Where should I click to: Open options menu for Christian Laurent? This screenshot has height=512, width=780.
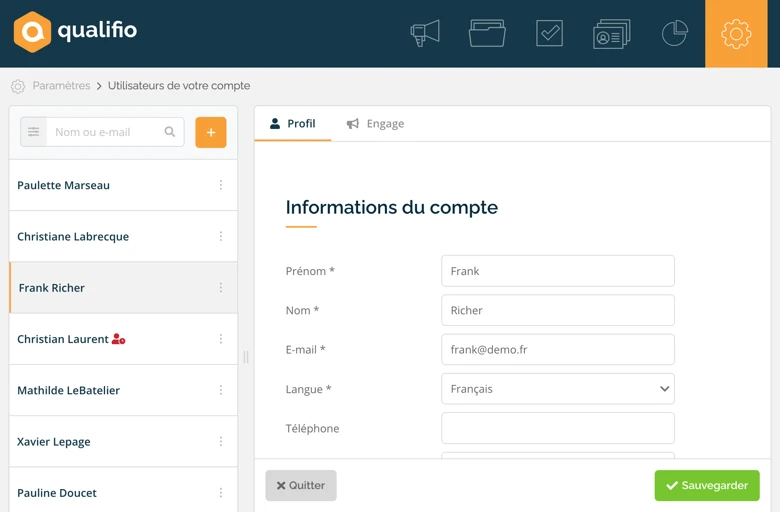pos(221,339)
